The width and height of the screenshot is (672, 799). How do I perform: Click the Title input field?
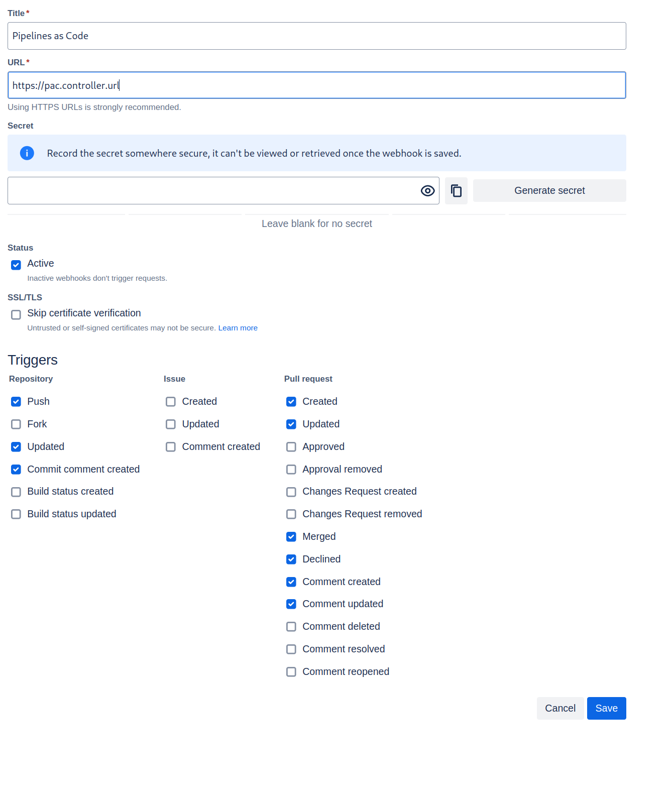point(316,36)
